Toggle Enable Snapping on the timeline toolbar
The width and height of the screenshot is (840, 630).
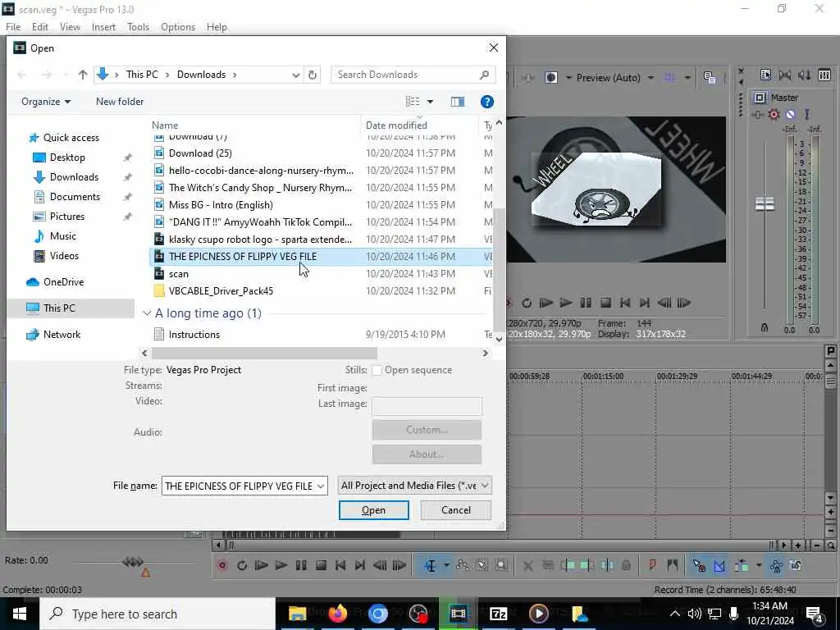click(699, 565)
